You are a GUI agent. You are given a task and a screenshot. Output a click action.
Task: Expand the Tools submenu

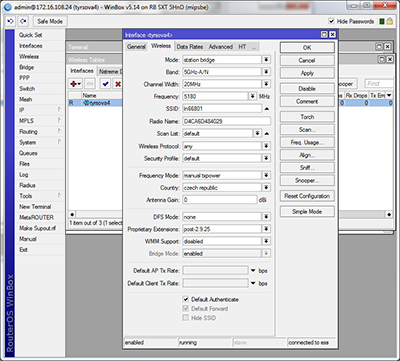40,196
